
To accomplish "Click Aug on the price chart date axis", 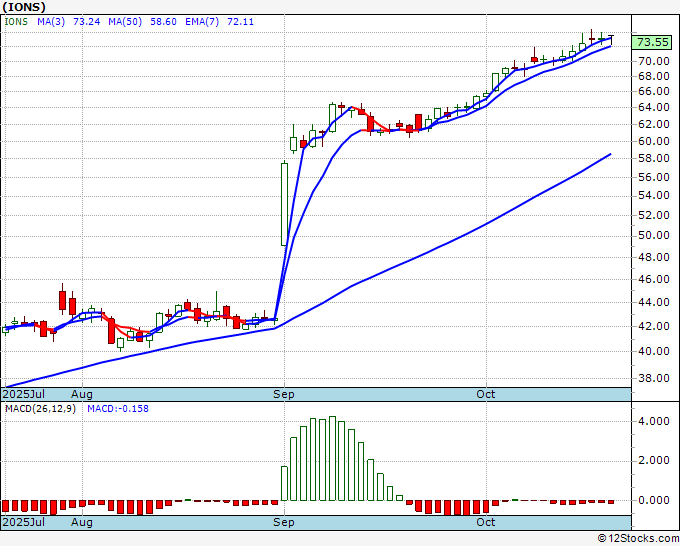I will (x=82, y=394).
